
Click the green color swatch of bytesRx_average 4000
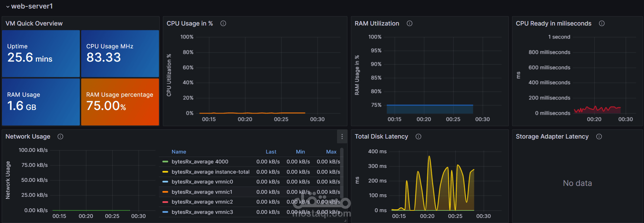[165, 162]
